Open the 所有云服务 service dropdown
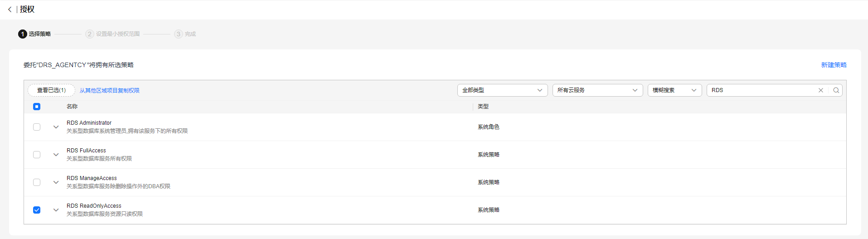The image size is (868, 239). [x=597, y=90]
